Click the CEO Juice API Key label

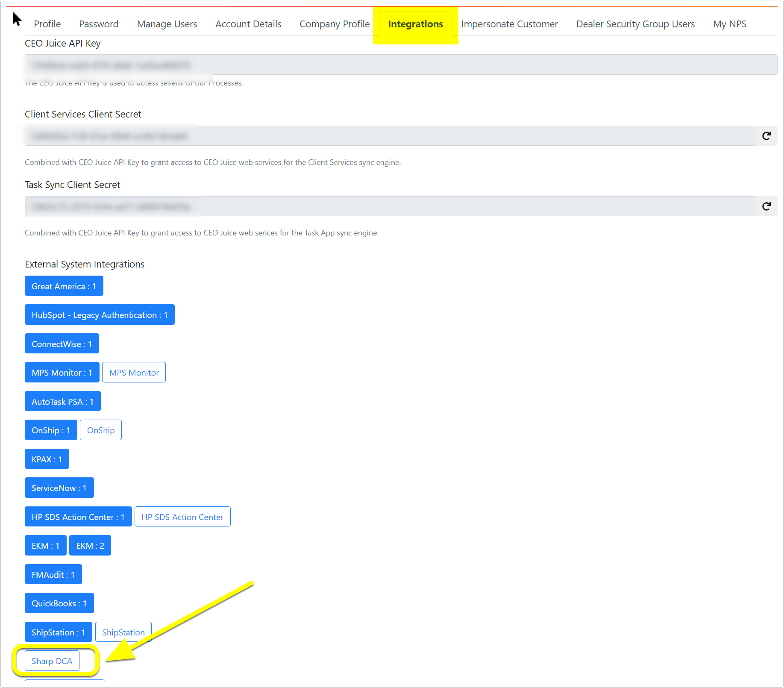click(63, 43)
